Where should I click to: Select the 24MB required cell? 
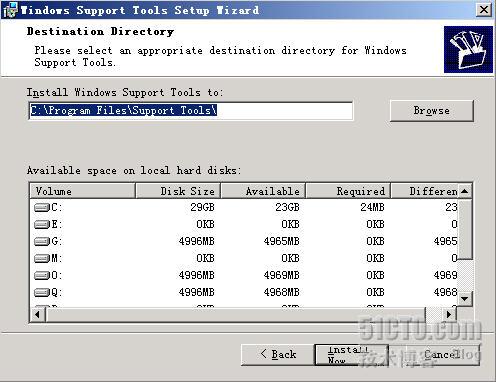point(372,207)
